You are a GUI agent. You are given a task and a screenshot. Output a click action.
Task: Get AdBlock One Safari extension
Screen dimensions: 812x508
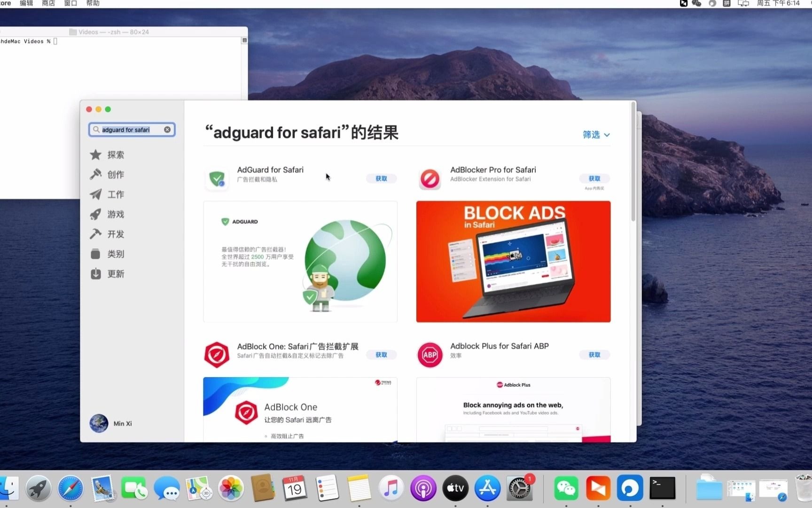tap(381, 355)
